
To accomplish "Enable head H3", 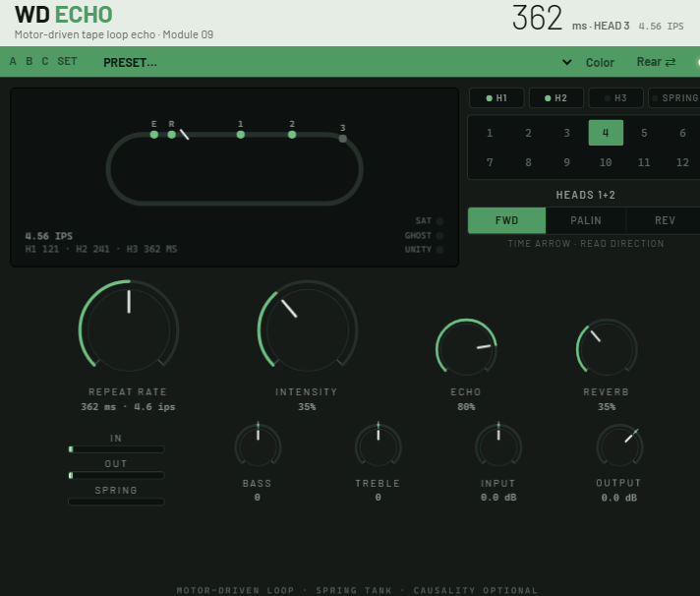I will (615, 97).
